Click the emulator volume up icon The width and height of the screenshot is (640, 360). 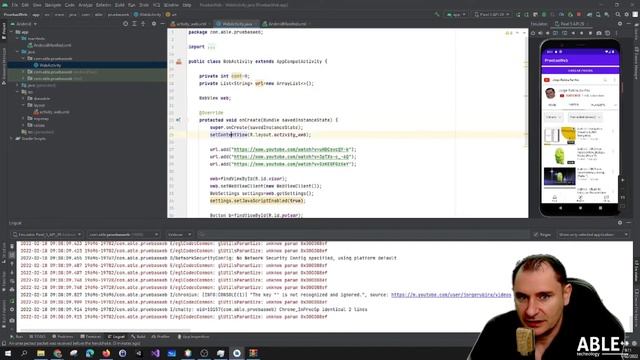[540, 33]
